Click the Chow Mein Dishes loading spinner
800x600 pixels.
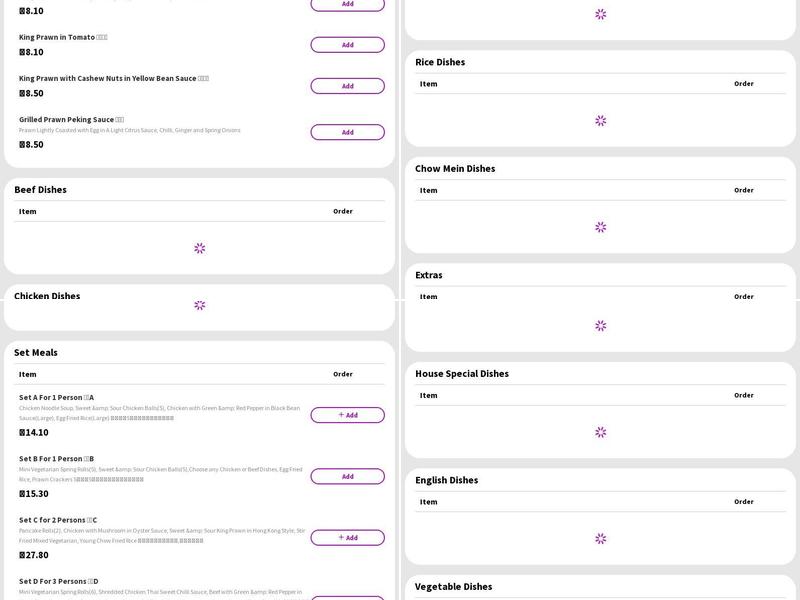(600, 227)
